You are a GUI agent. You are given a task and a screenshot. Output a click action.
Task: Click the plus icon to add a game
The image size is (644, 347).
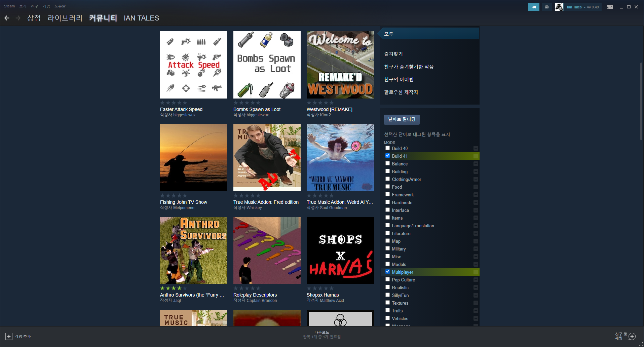(9, 336)
